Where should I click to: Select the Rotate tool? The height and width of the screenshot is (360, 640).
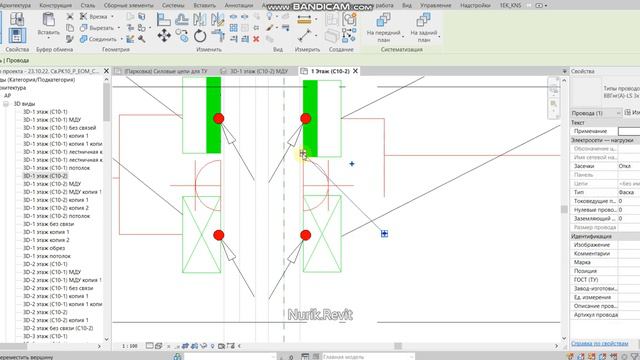click(x=200, y=36)
